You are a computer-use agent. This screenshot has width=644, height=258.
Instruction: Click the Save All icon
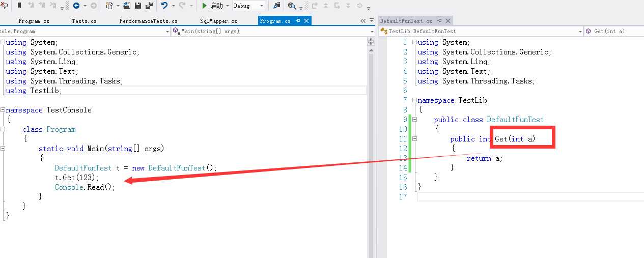coord(149,6)
